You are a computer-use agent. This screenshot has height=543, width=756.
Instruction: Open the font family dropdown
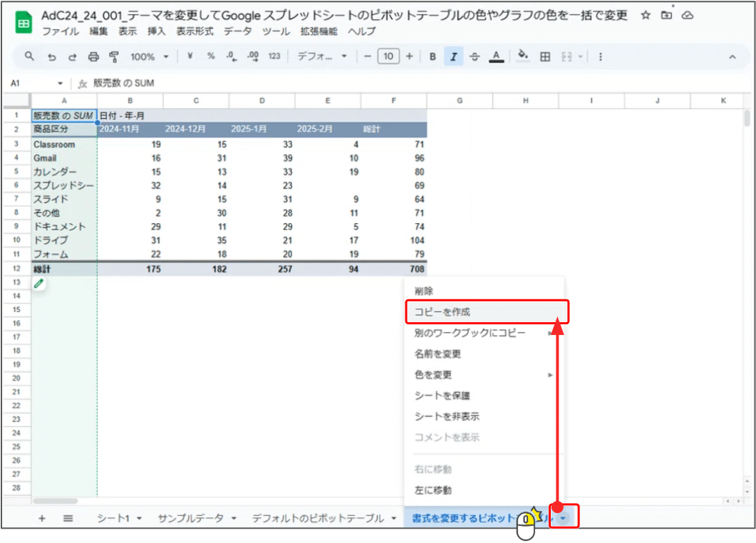pyautogui.click(x=322, y=56)
